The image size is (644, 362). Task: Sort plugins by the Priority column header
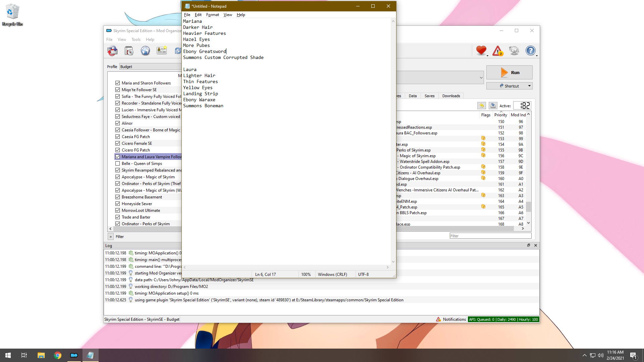tap(500, 115)
